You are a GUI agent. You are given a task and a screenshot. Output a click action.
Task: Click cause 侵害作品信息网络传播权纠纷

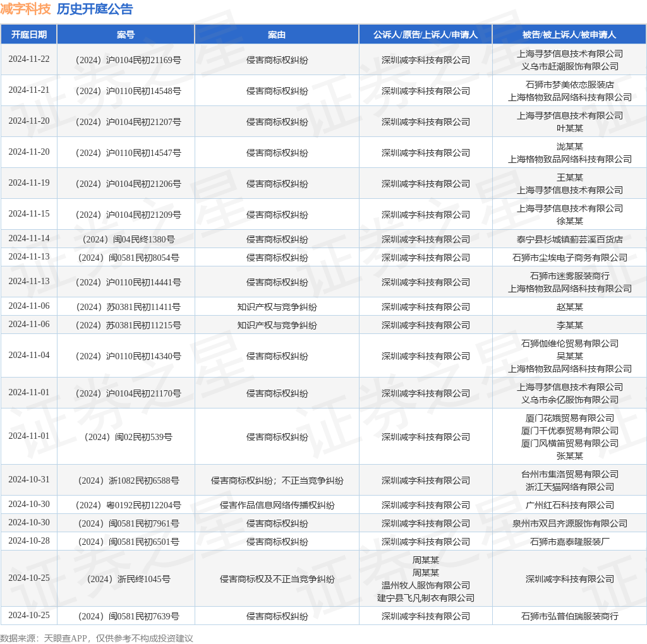point(277,506)
